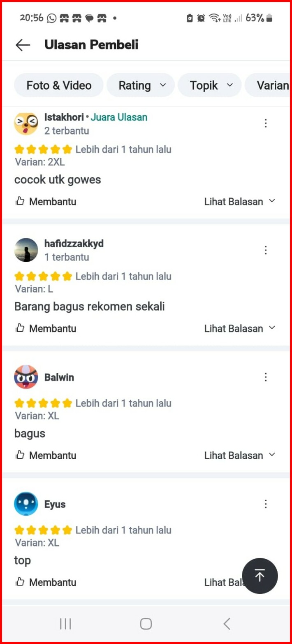This screenshot has height=644, width=292.
Task: Select the Varian filter chip
Action: 268,85
